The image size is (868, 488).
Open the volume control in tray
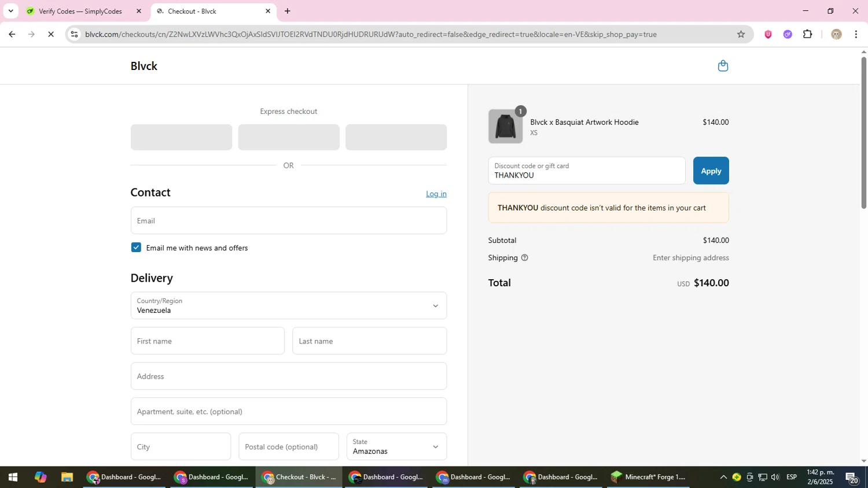point(775,477)
